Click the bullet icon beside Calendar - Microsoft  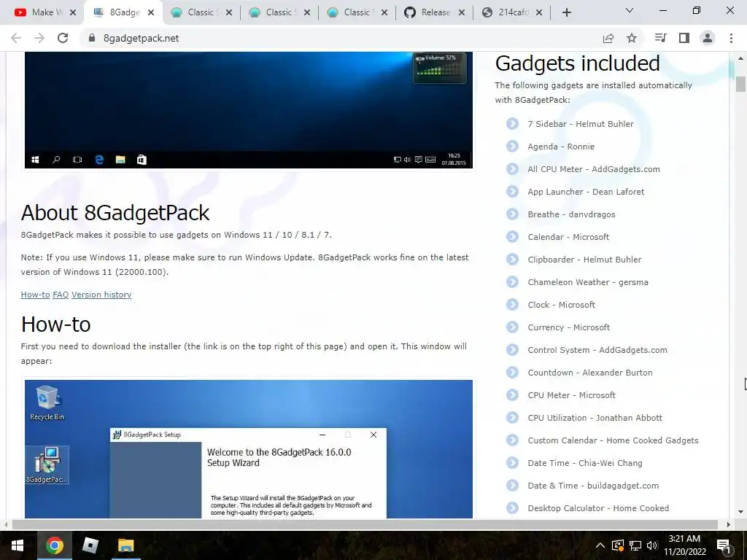coord(512,237)
